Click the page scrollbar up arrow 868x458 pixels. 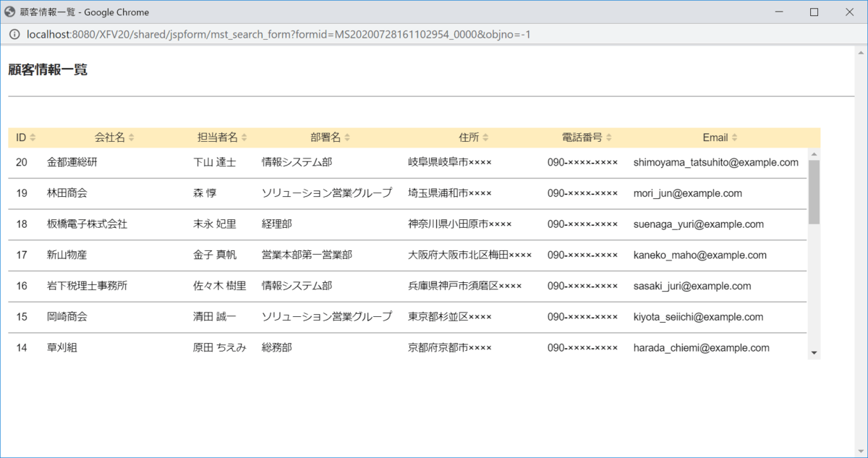tap(861, 53)
